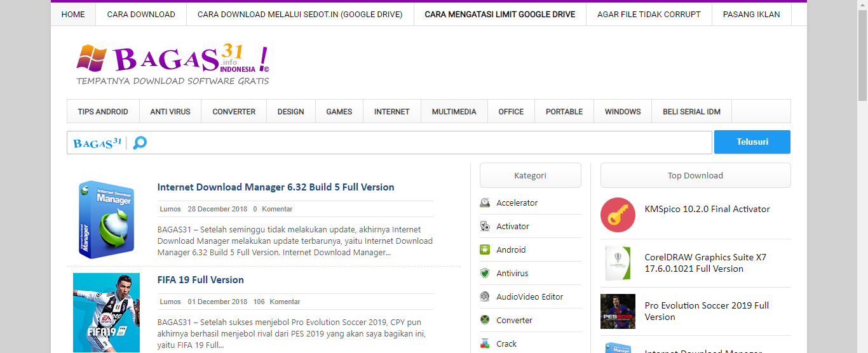
Task: Select the DESIGN category tab
Action: click(x=291, y=111)
